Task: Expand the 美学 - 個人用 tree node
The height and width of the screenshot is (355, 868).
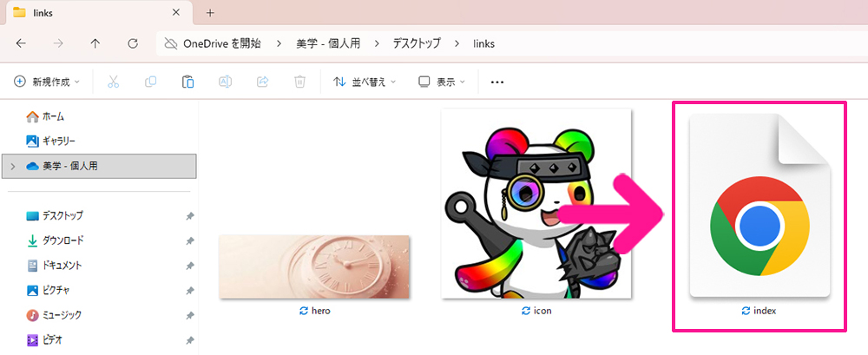Action: [13, 166]
